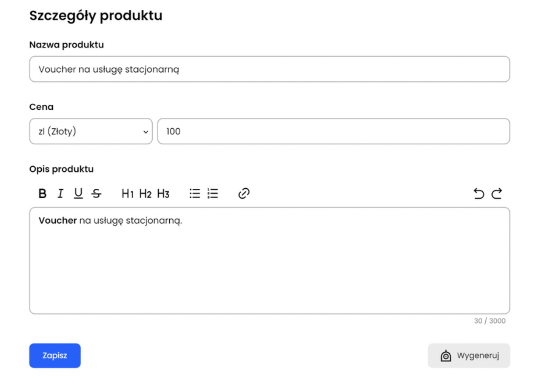
Task: Click the bold word Voucher in description
Action: point(58,221)
